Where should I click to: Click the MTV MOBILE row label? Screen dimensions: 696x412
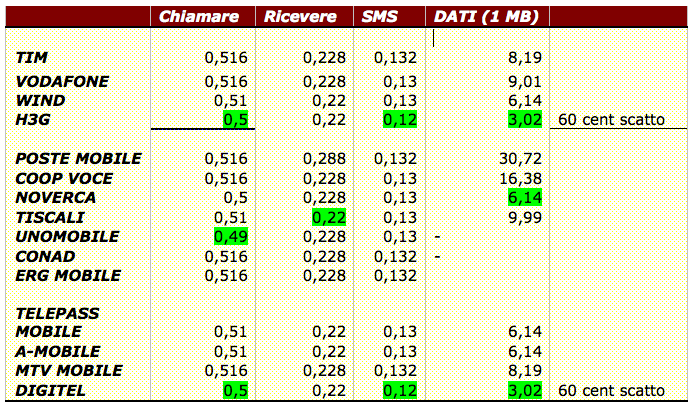(68, 371)
